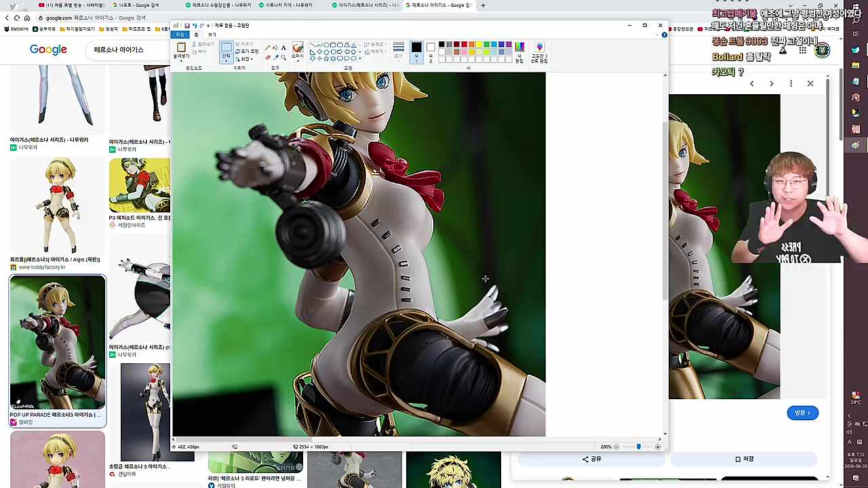The height and width of the screenshot is (488, 868).
Task: Open Windows notification center icon
Action: tap(856, 478)
